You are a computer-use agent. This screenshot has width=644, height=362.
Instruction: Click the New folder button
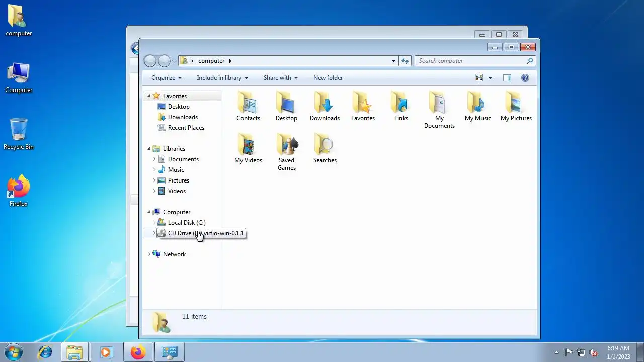coord(328,78)
